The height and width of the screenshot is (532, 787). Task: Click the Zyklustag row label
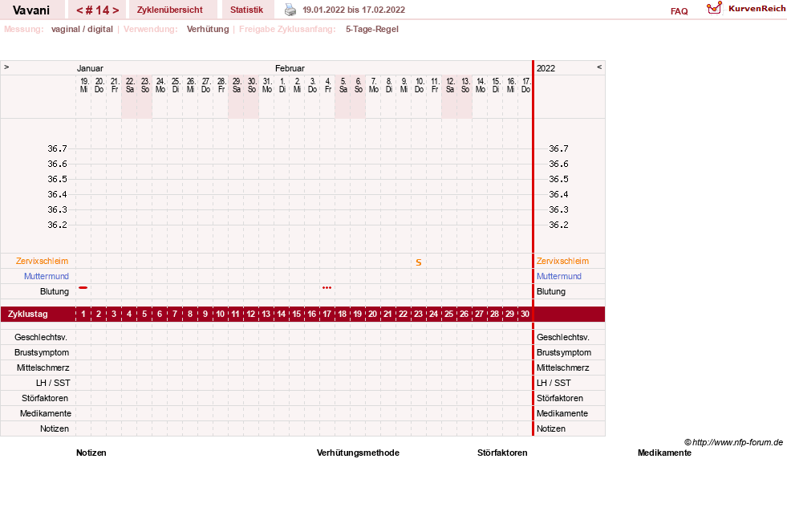[27, 315]
